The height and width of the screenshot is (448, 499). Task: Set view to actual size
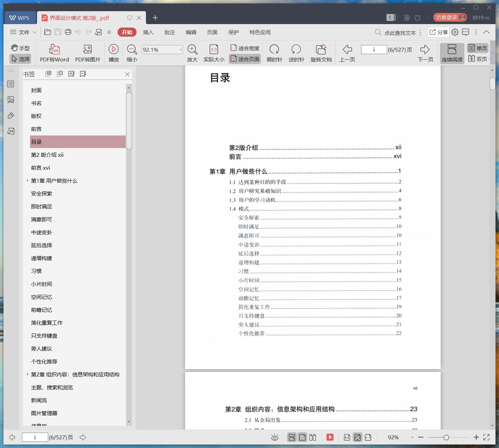click(x=214, y=53)
